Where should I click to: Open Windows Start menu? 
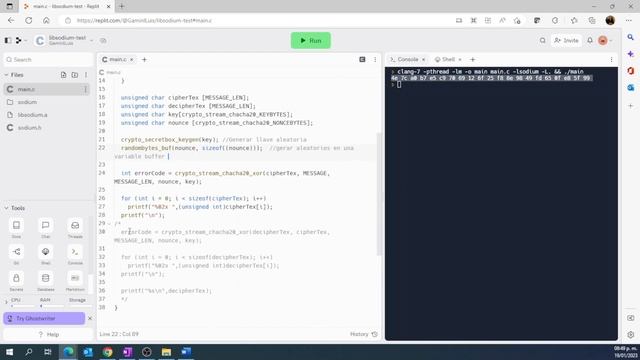[x=9, y=352]
